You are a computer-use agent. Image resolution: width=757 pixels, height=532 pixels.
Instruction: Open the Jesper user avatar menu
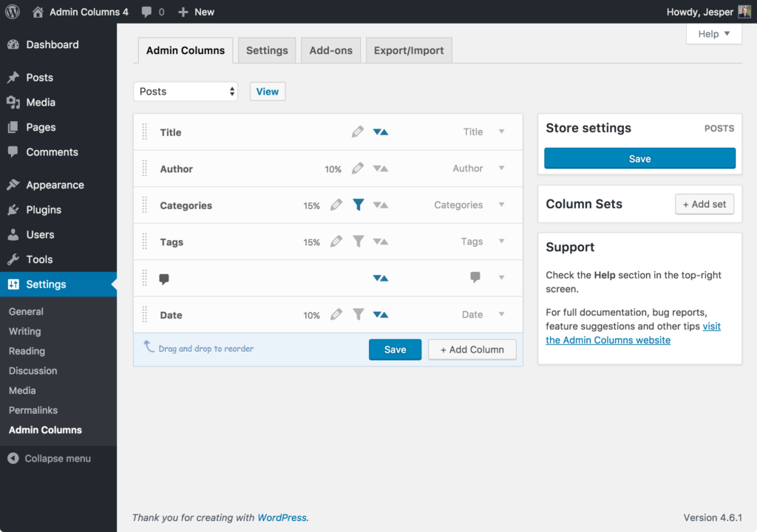744,12
